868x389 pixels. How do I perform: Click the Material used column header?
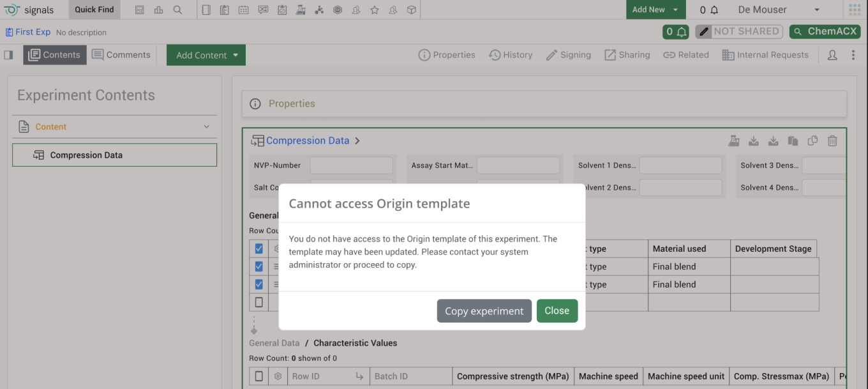click(x=689, y=248)
